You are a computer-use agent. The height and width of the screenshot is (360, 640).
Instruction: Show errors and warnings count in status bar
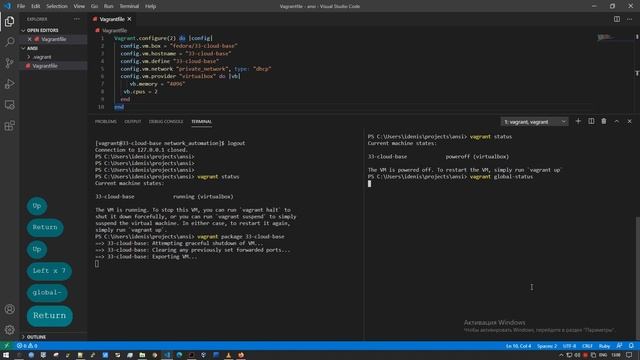tap(27, 345)
